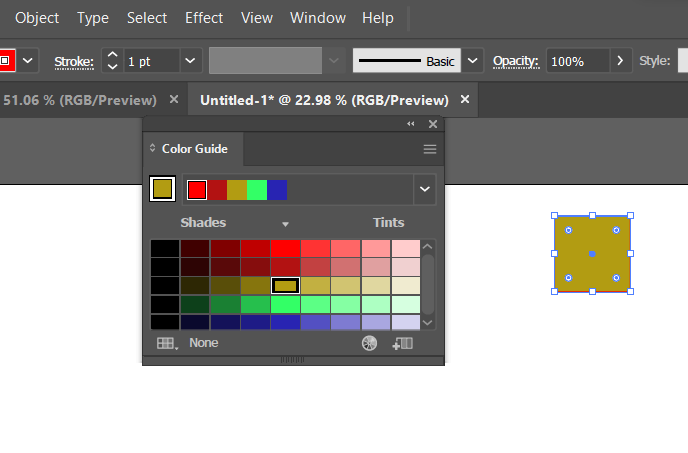Pick the green harmony swatch

(x=257, y=190)
